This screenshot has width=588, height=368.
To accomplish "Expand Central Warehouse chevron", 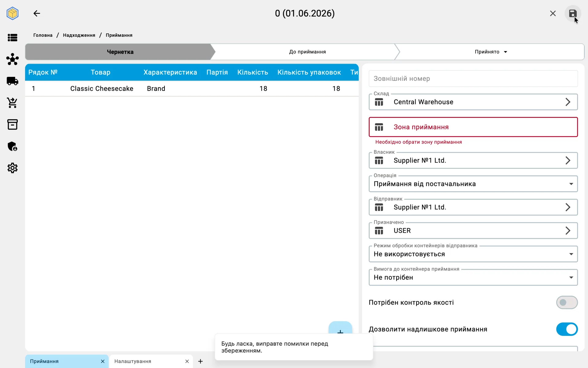I will tap(568, 102).
